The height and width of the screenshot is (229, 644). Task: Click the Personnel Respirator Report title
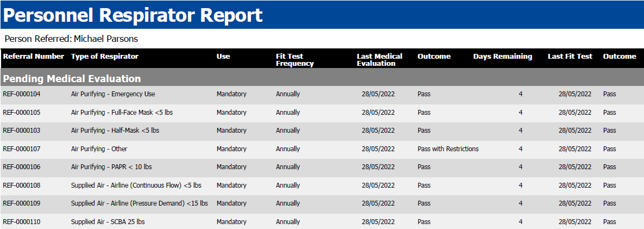133,15
